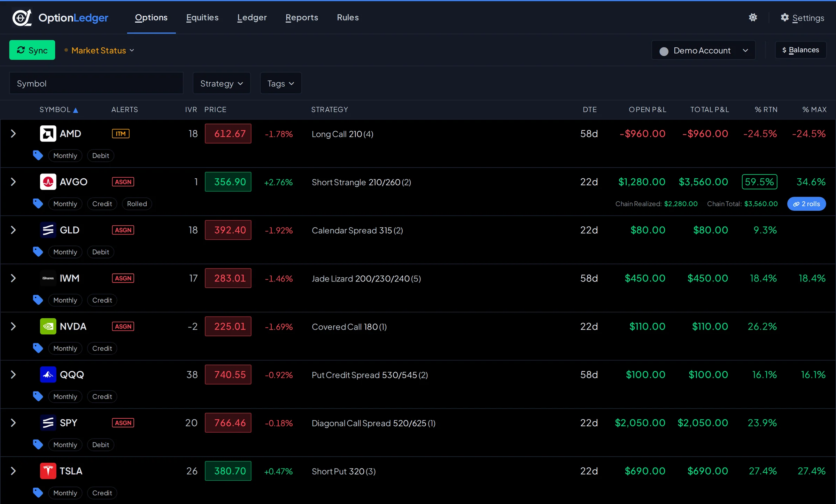Click the Rolled tag under AVGO
The height and width of the screenshot is (504, 836).
point(137,204)
